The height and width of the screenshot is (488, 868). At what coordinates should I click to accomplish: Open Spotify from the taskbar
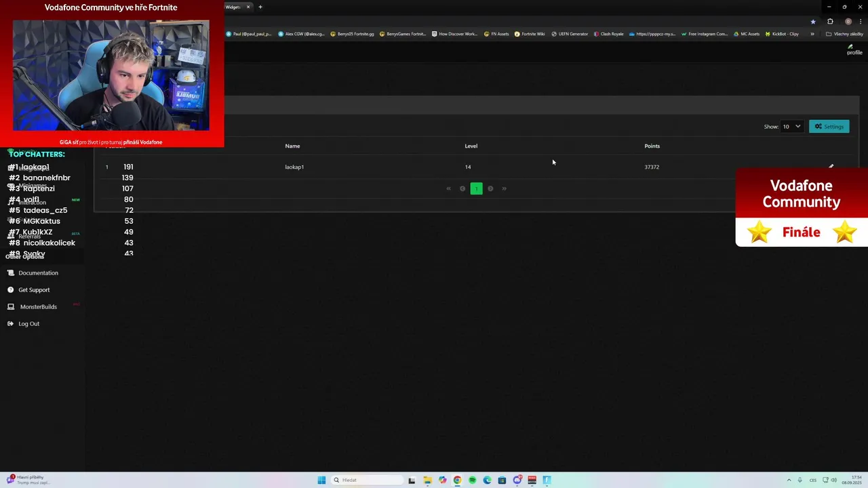click(473, 480)
